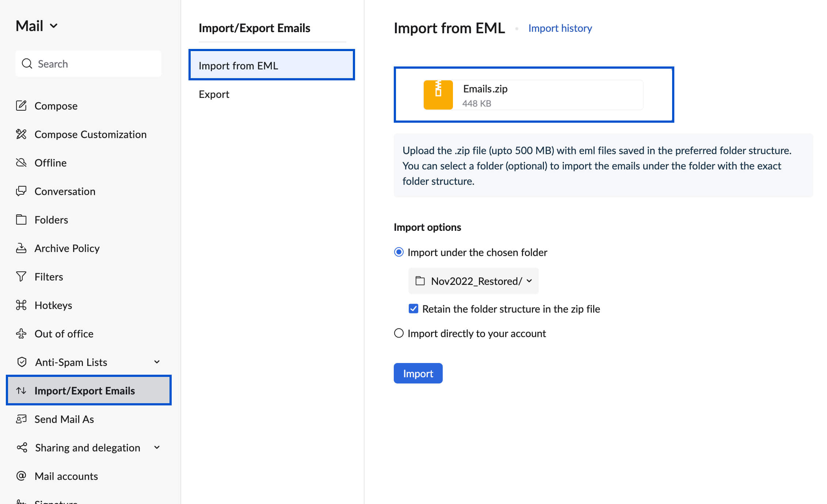Open Conversation settings icon

(22, 191)
